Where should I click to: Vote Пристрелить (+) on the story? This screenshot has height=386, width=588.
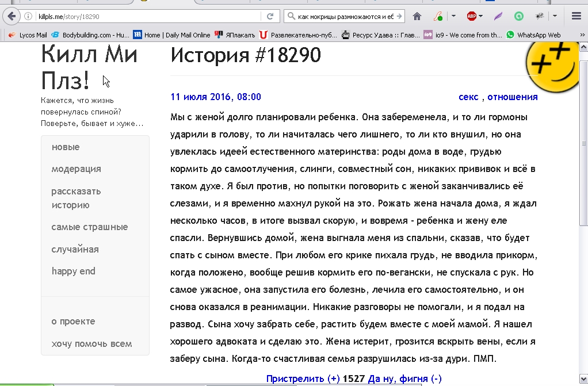pyautogui.click(x=303, y=379)
